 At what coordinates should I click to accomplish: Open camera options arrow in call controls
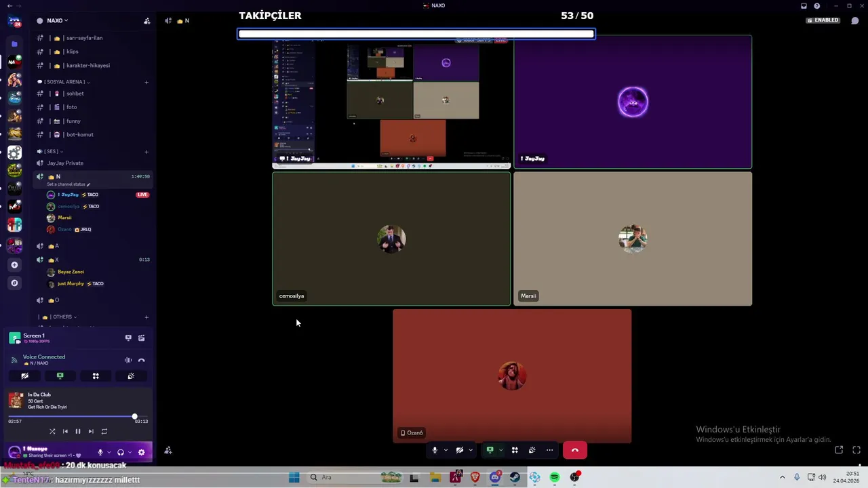(471, 450)
